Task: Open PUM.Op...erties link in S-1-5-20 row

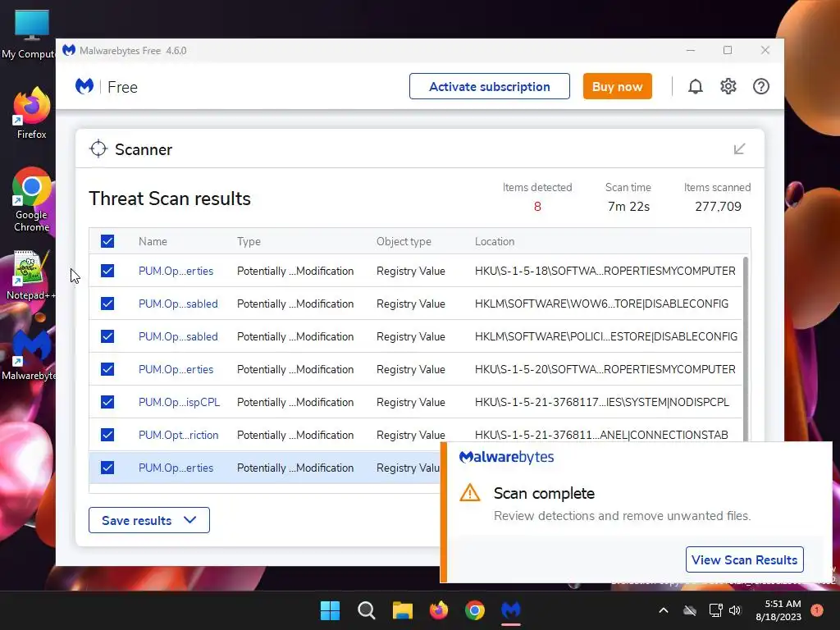Action: pos(176,369)
